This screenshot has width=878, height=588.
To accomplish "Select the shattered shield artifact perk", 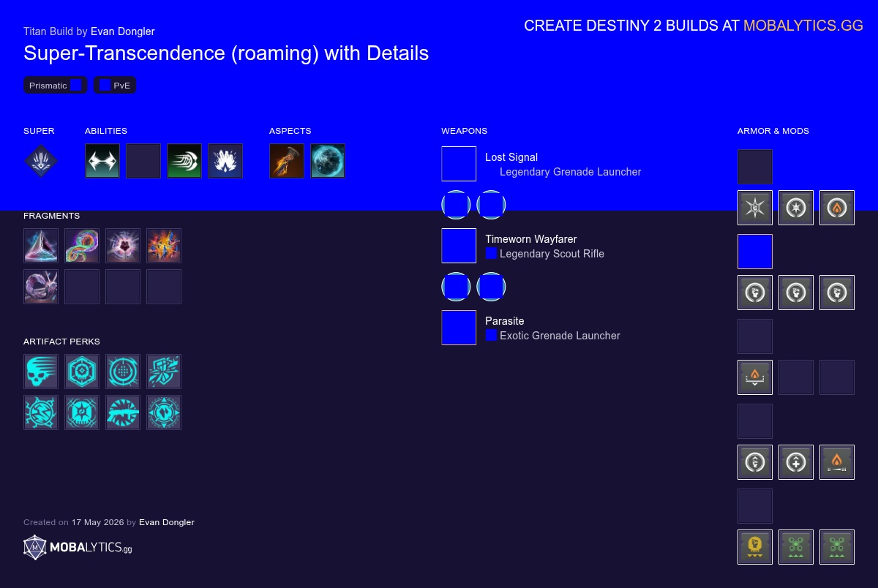I will (164, 372).
